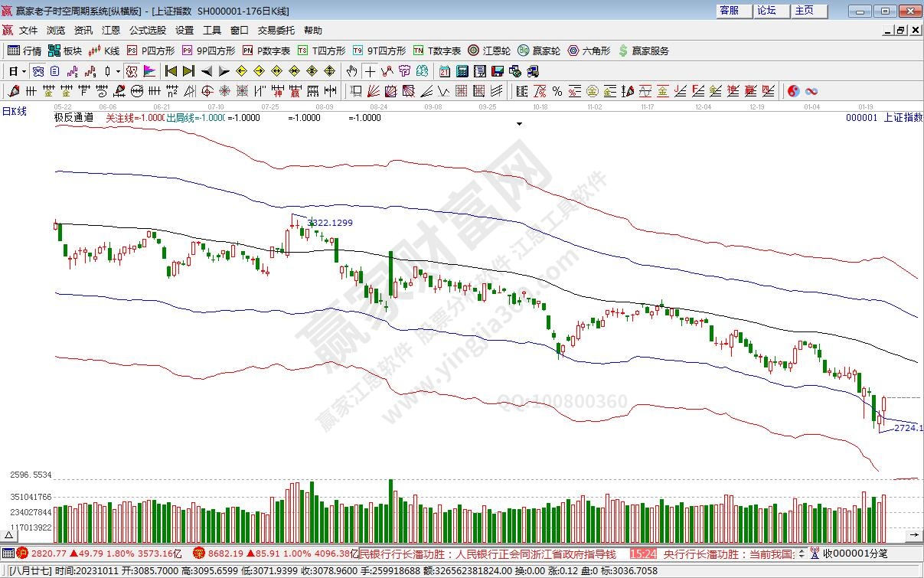Open the 交易委托 menu
Image resolution: width=924 pixels, height=578 pixels.
coord(276,31)
